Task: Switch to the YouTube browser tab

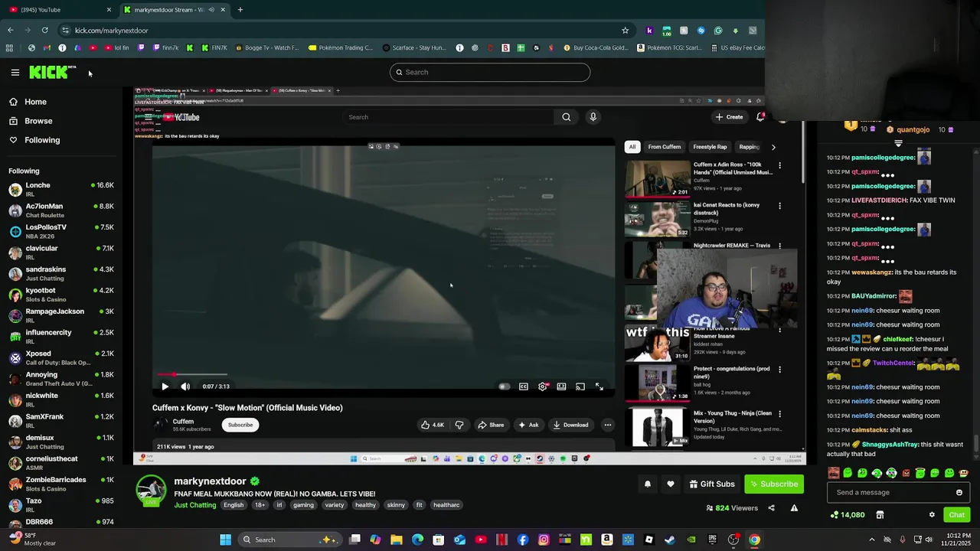Action: tap(58, 10)
